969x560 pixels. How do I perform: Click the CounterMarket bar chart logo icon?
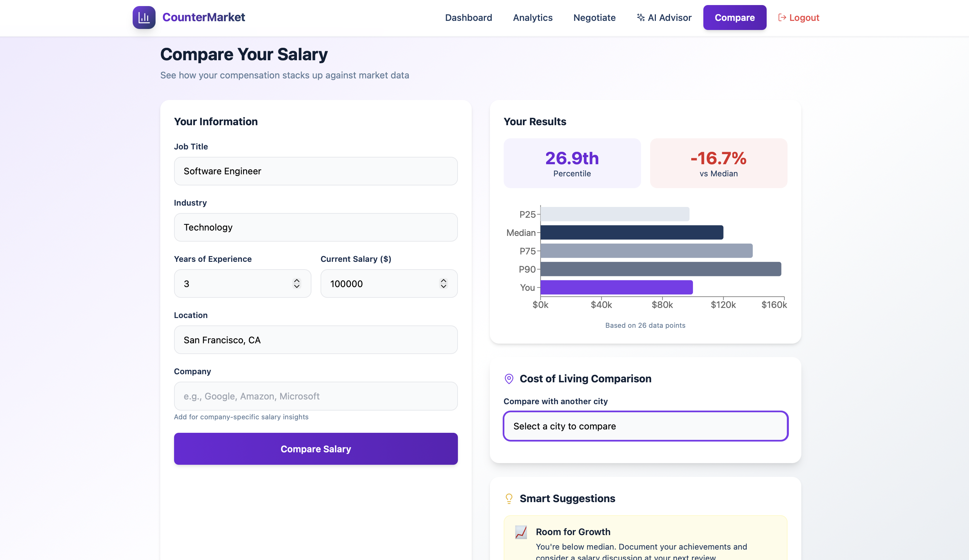tap(144, 17)
